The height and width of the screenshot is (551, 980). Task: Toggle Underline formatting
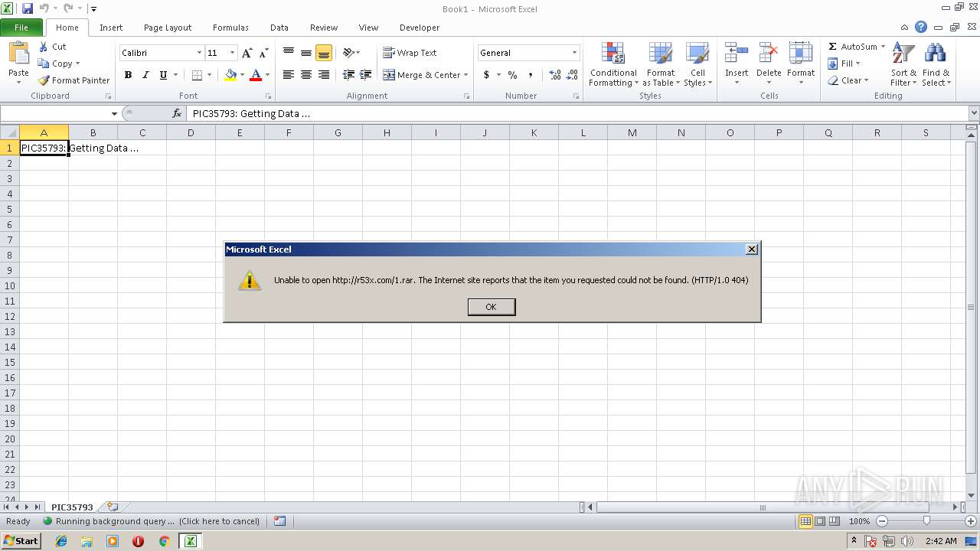coord(163,75)
